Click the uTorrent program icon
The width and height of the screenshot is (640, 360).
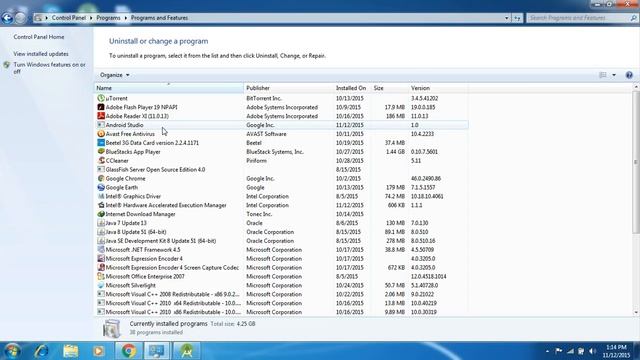tap(101, 98)
